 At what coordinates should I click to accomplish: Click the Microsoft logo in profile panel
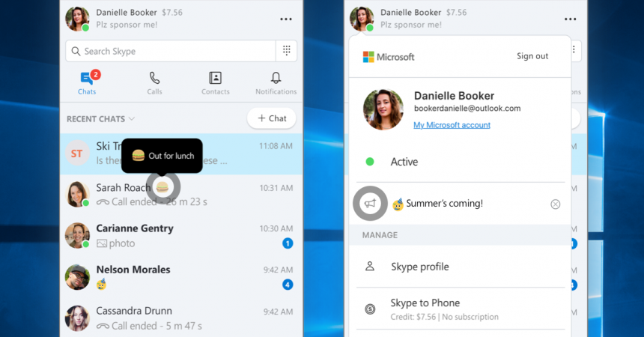pyautogui.click(x=389, y=57)
